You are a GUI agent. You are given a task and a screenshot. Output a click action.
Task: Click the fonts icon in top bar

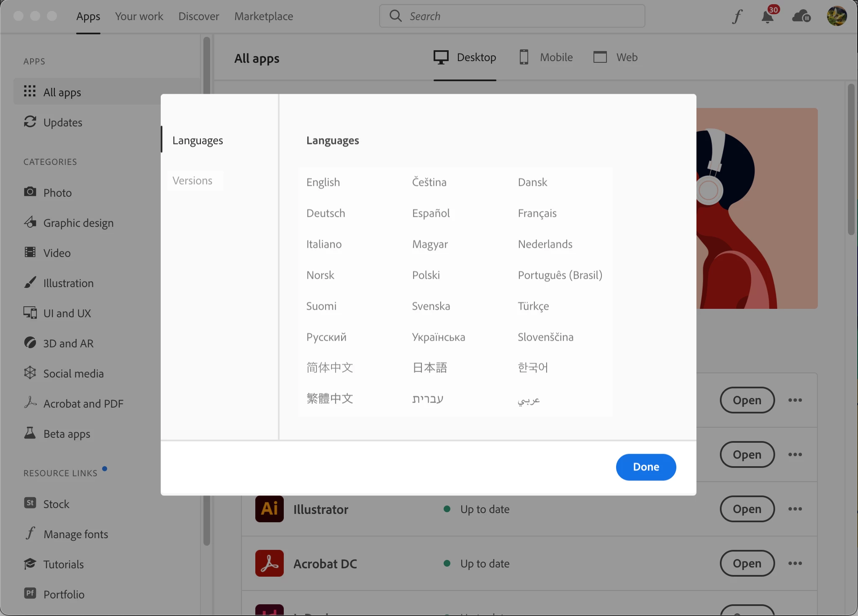(737, 16)
